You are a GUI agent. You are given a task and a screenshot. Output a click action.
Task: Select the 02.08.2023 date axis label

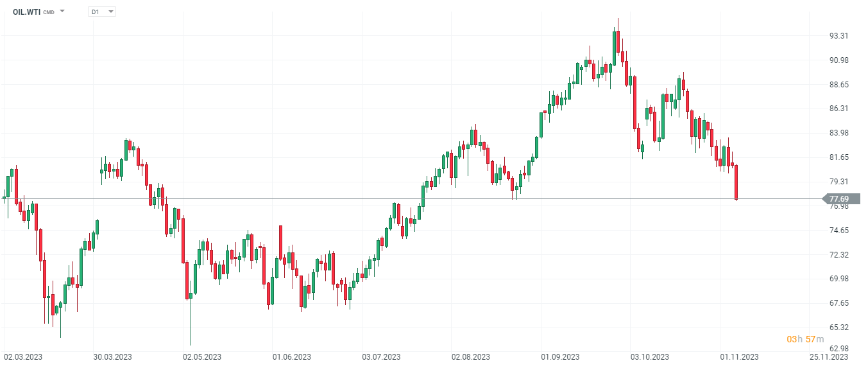[x=470, y=357]
